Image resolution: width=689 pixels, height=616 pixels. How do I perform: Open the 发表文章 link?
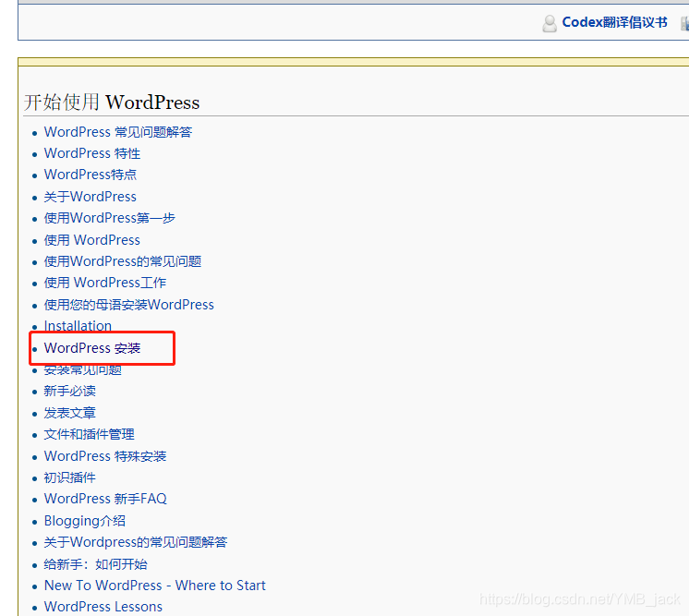tap(69, 413)
